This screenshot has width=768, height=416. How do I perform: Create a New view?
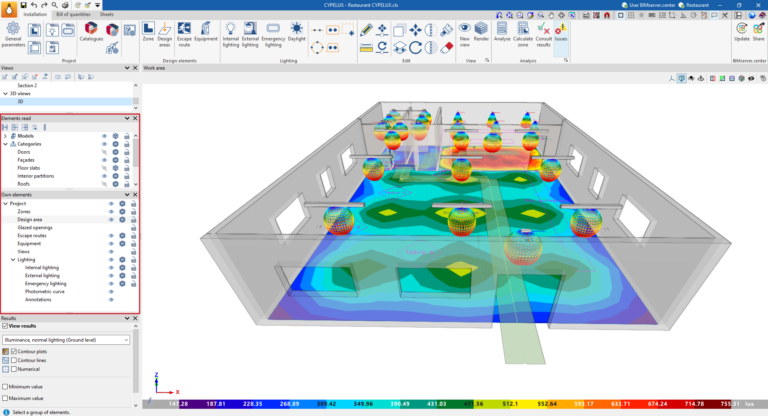click(464, 34)
